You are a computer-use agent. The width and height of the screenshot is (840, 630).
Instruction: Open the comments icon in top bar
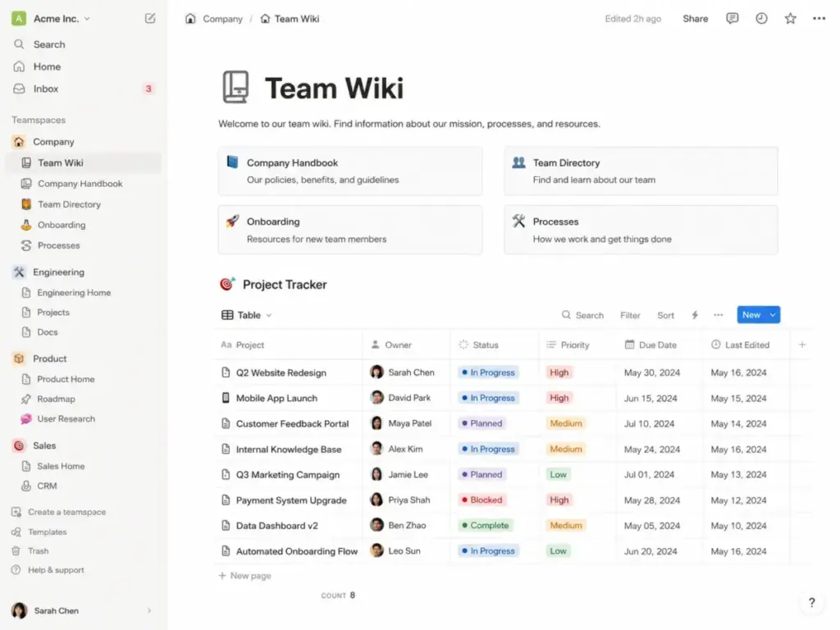click(732, 18)
